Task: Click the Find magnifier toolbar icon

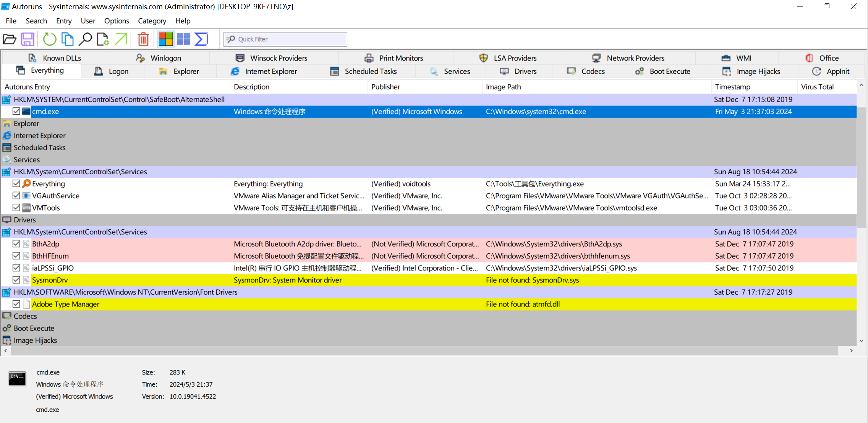Action: coord(85,39)
